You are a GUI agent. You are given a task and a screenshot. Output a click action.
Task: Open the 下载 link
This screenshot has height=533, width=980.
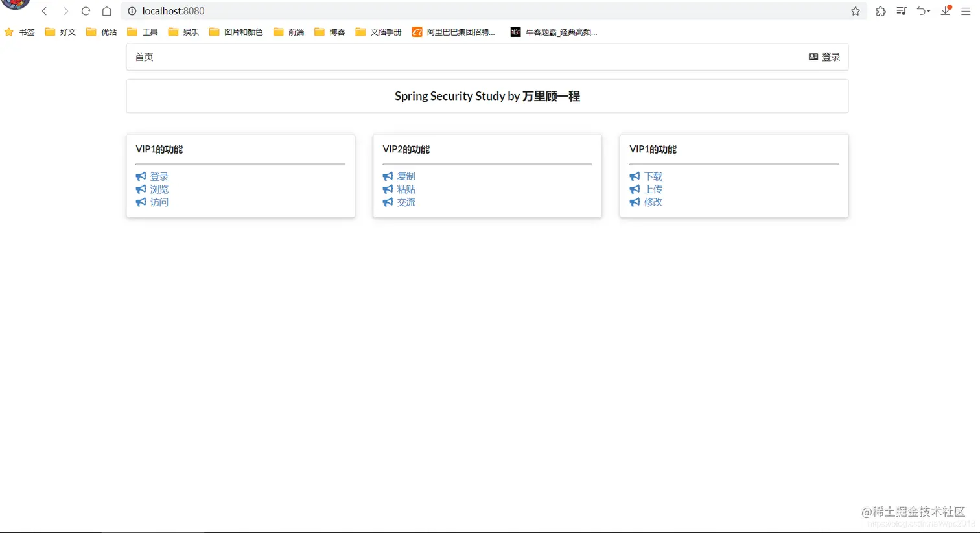tap(653, 176)
